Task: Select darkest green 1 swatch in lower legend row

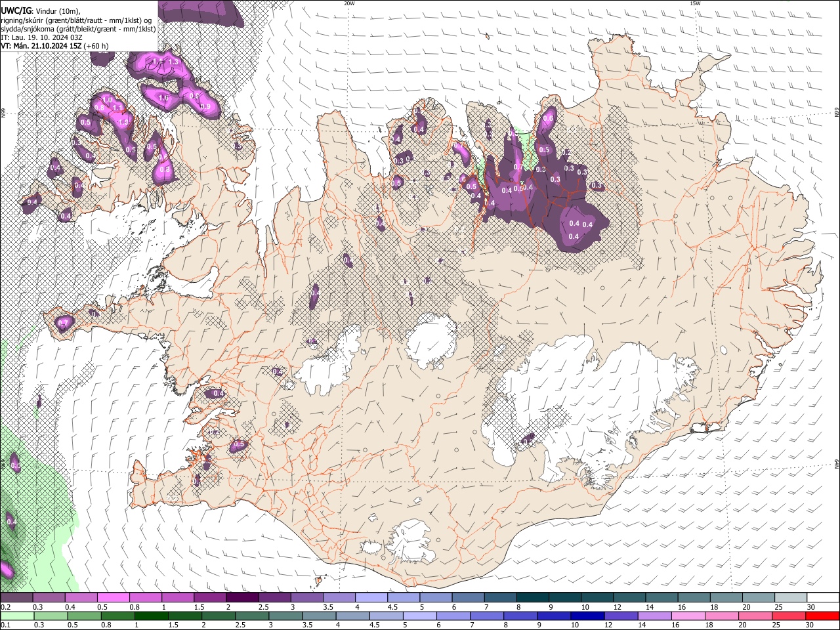Action: pyautogui.click(x=151, y=616)
